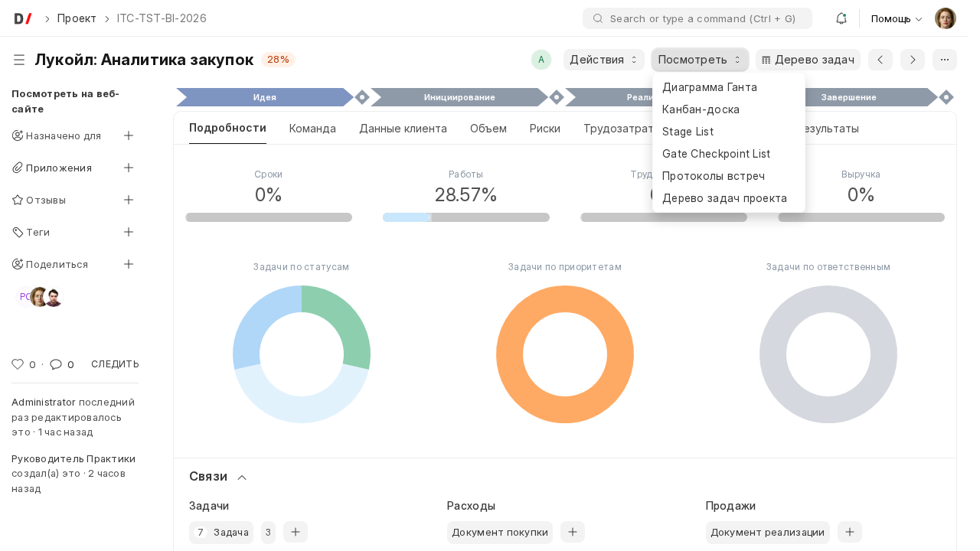
Task: Click Посмотреть на веб-сайте link
Action: [65, 101]
